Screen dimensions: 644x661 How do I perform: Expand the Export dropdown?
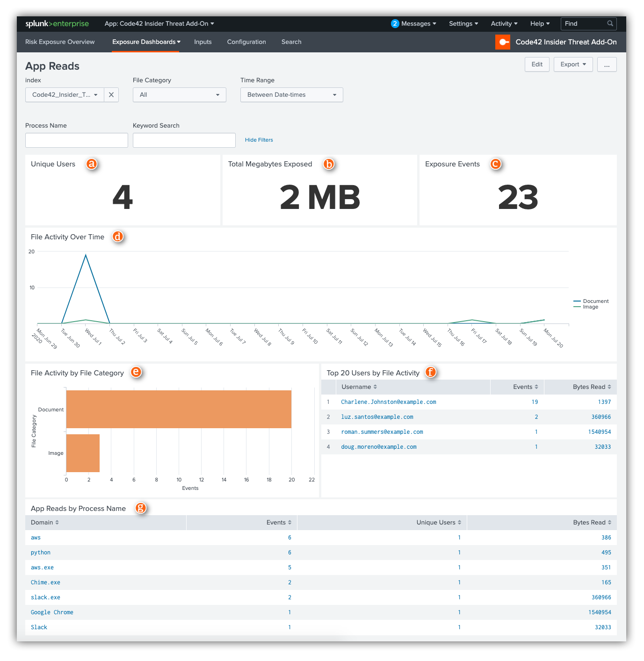point(573,64)
